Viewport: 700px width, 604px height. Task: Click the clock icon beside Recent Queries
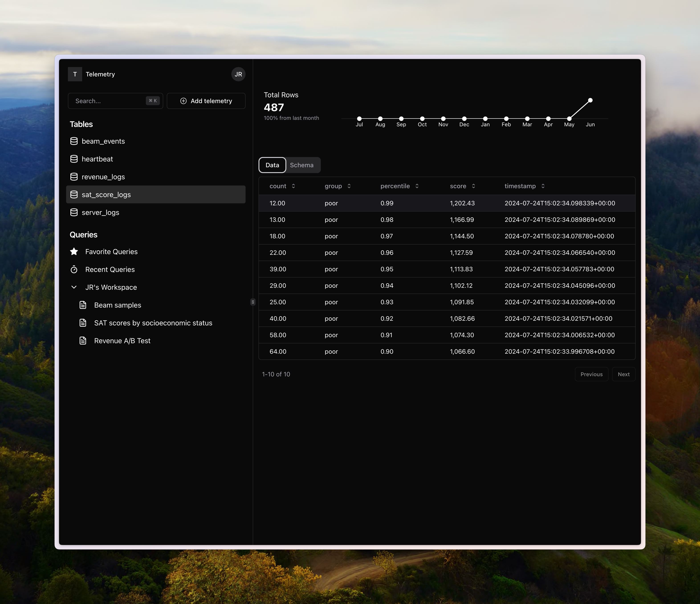pyautogui.click(x=74, y=269)
